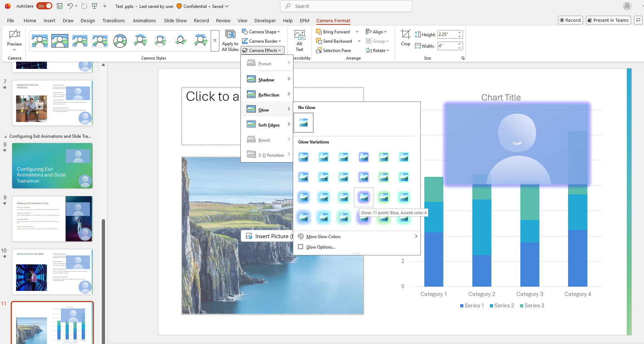Click the Start from Beginning slideshow icon
The image size is (644, 344).
[x=95, y=6]
